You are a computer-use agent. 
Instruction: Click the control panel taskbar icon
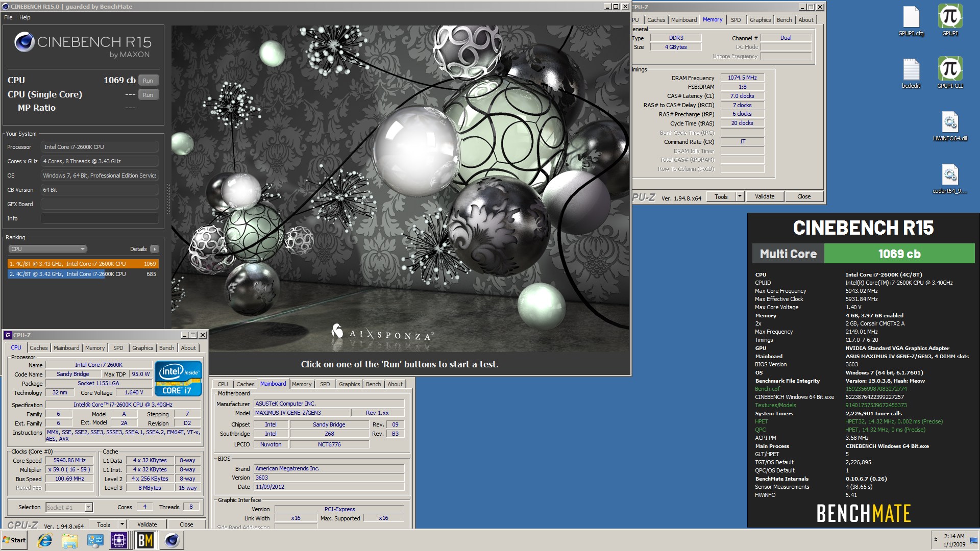click(x=95, y=540)
